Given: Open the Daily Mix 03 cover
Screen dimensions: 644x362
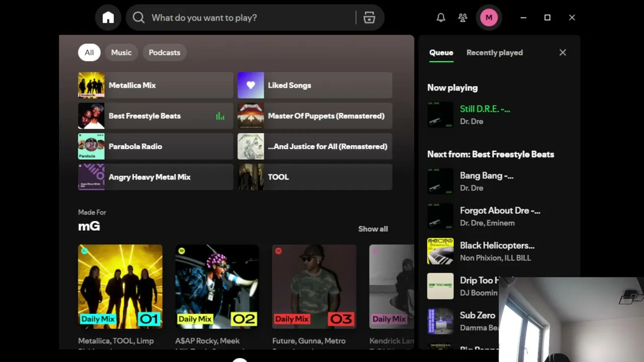Looking at the screenshot, I should [314, 287].
